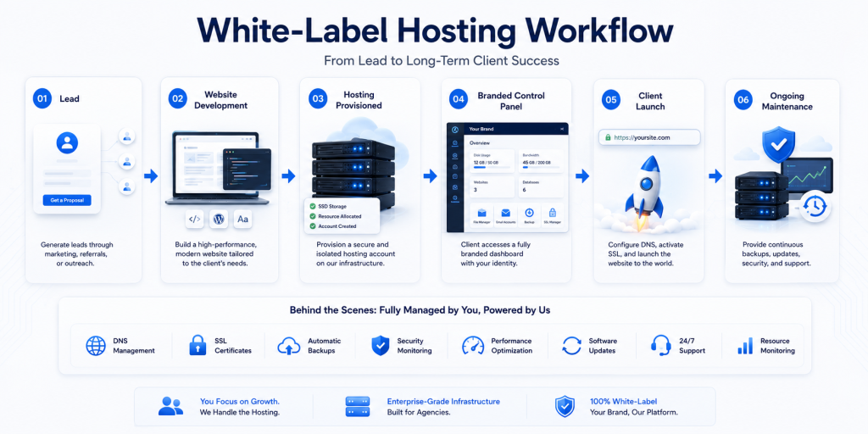Click the 100% White-Label text
The image size is (868, 434).
point(624,401)
